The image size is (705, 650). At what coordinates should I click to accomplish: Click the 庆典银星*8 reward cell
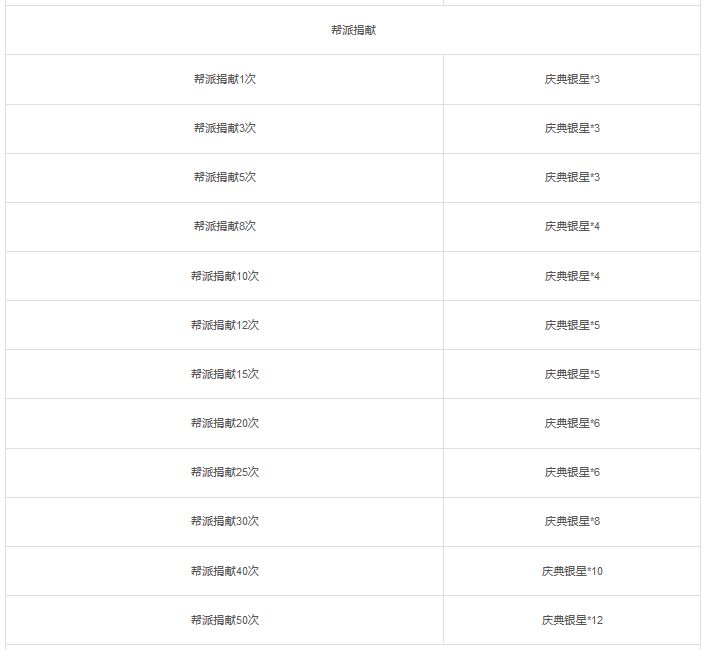[572, 521]
